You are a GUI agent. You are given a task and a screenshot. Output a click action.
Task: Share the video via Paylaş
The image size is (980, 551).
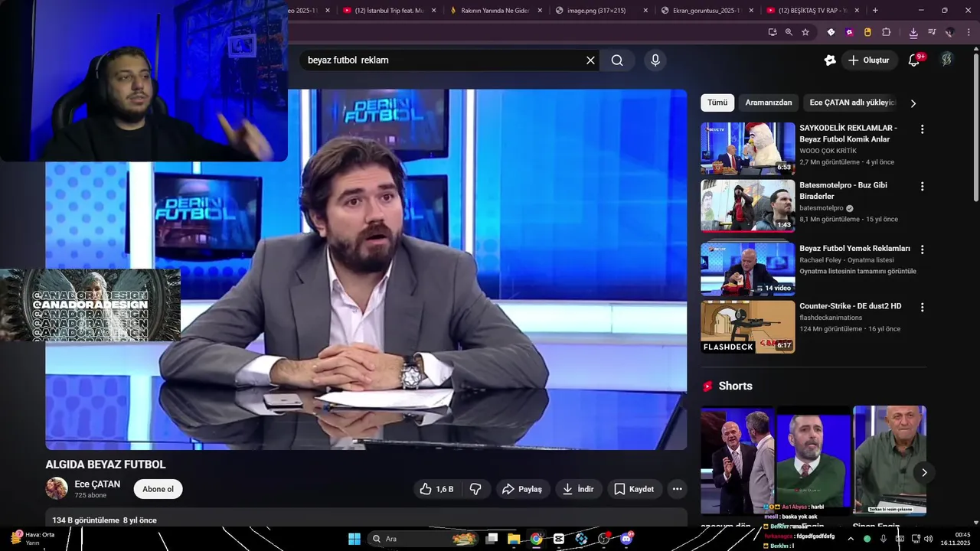tap(522, 489)
